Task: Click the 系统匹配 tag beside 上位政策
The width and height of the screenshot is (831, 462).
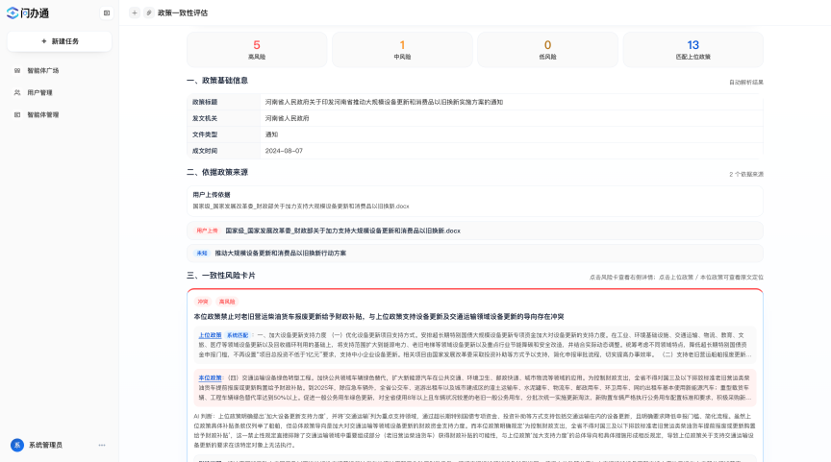Action: click(x=237, y=335)
